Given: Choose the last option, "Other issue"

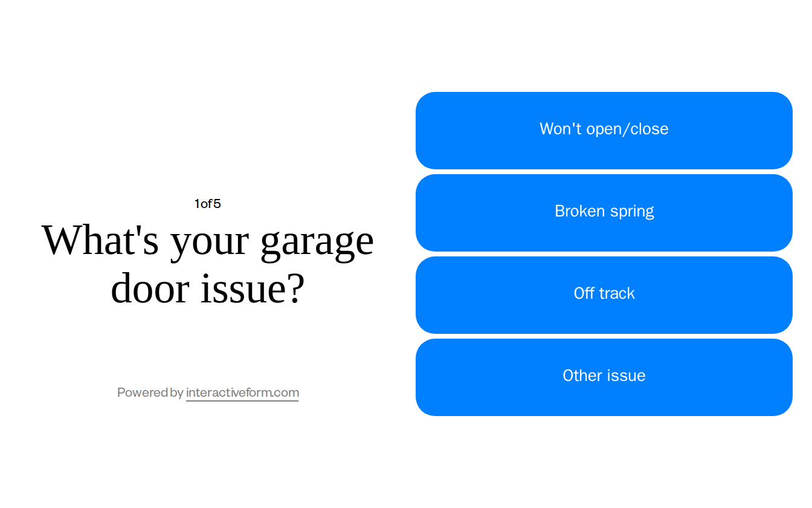Looking at the screenshot, I should [x=604, y=376].
